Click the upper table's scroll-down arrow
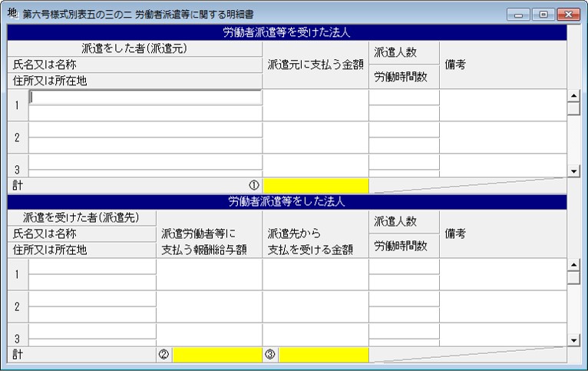The height and width of the screenshot is (371, 588). [x=573, y=171]
